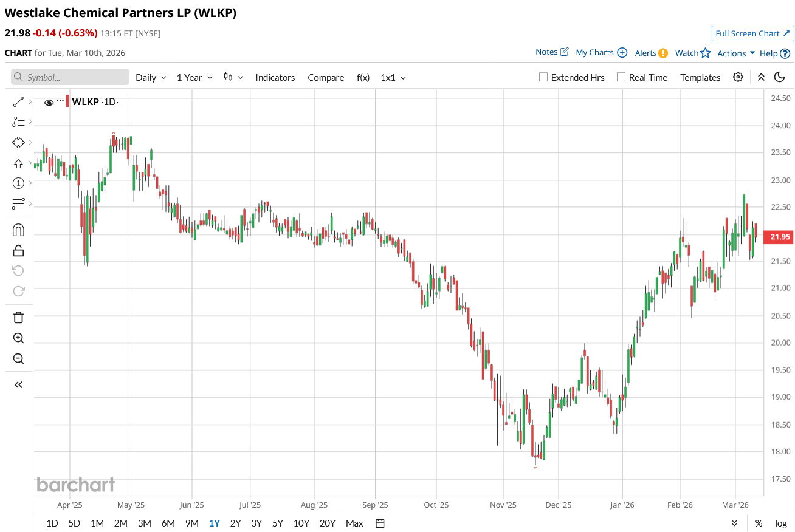Open the Templates menu
The height and width of the screenshot is (532, 795).
tap(700, 77)
